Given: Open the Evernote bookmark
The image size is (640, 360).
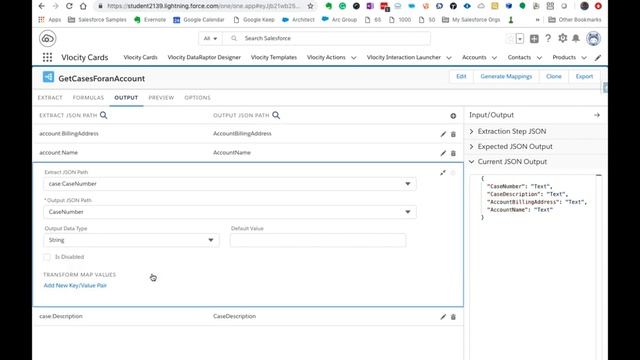Looking at the screenshot, I should click(x=150, y=20).
